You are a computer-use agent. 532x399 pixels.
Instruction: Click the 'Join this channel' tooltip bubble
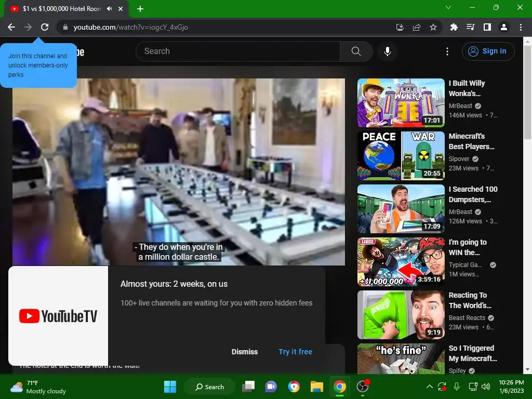[x=38, y=65]
